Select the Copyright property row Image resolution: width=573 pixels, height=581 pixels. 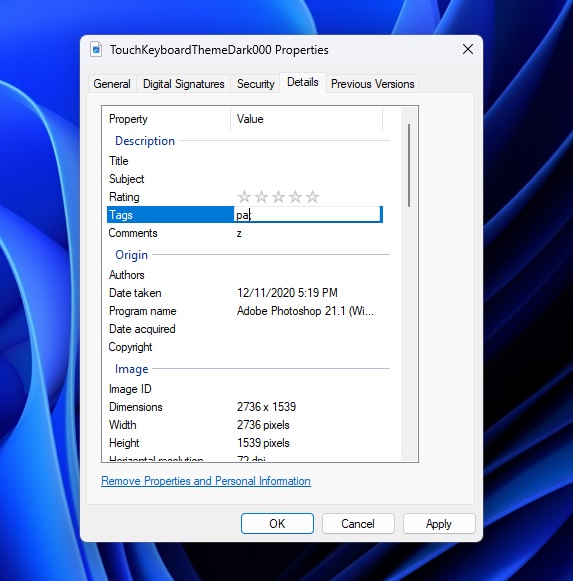click(245, 347)
